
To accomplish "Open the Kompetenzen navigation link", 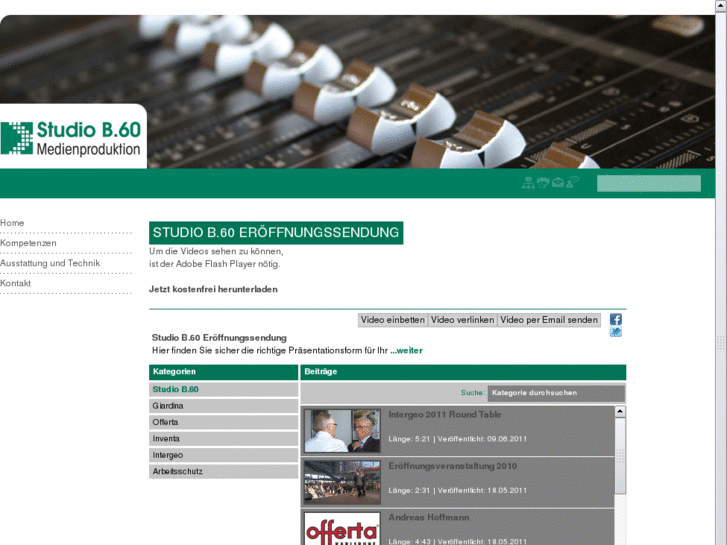I will pos(28,243).
